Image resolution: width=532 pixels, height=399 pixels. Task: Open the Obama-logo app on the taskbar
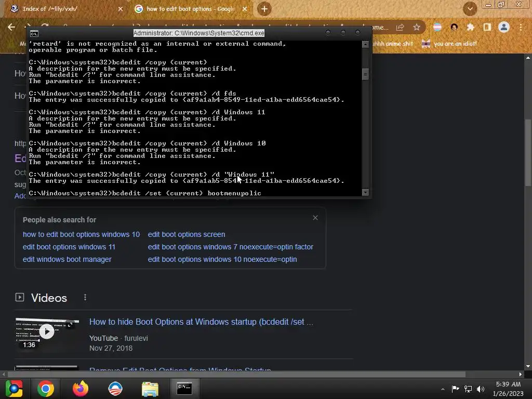[x=115, y=389]
